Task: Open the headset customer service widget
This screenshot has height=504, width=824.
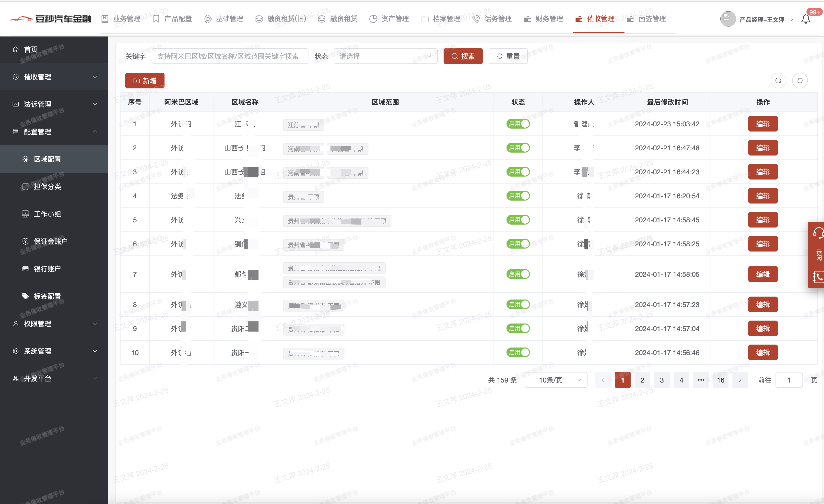Action: coord(817,233)
